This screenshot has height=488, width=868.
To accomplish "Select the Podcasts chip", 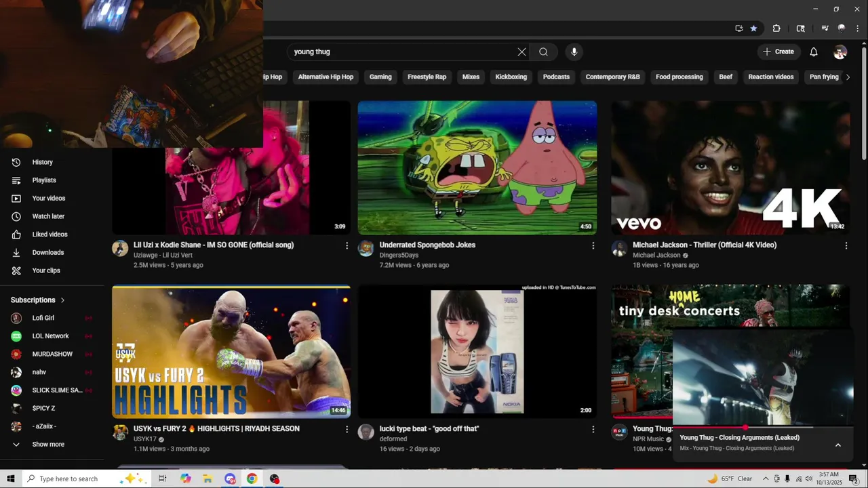I will coord(556,77).
